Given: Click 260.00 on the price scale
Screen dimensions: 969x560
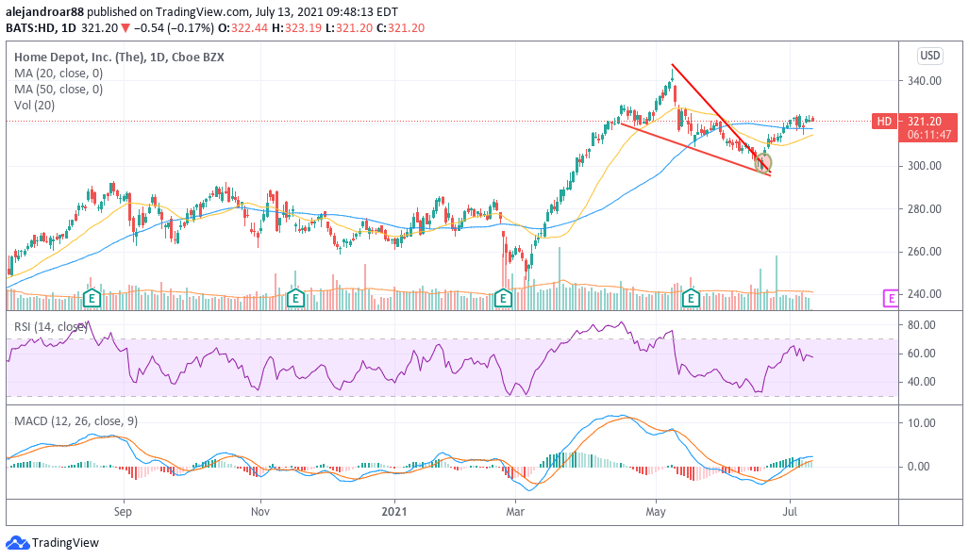Looking at the screenshot, I should (x=925, y=252).
